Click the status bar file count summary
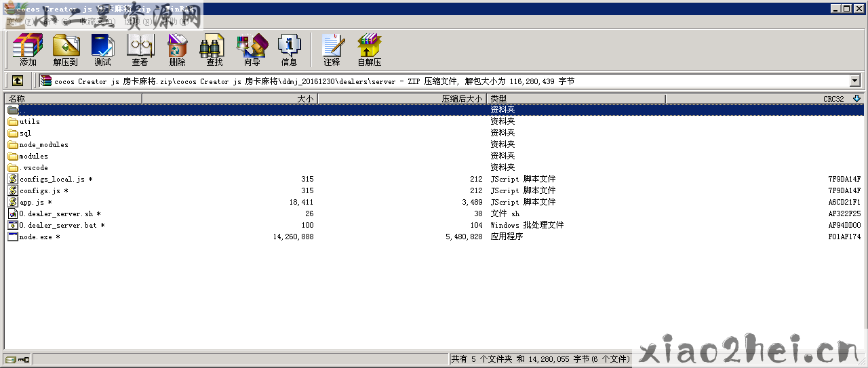 point(540,359)
